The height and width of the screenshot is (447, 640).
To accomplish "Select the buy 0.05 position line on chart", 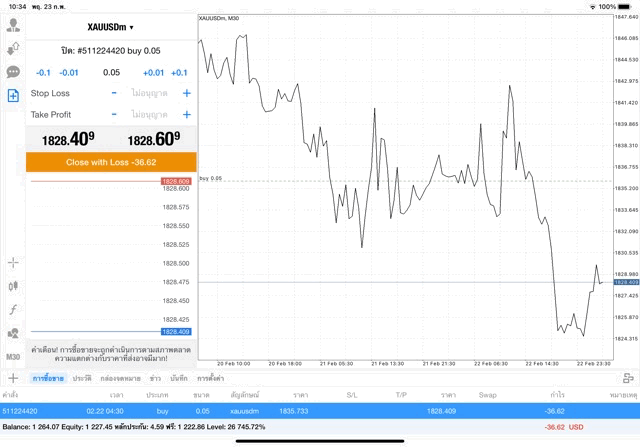I will pos(405,181).
